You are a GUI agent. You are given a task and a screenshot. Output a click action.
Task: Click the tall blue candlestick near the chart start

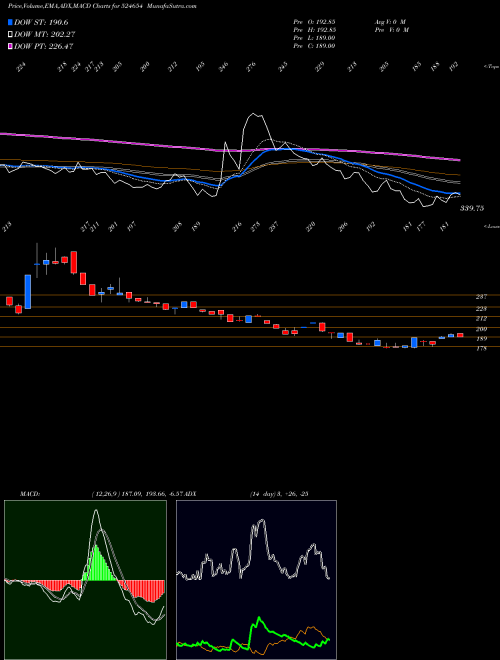click(28, 292)
